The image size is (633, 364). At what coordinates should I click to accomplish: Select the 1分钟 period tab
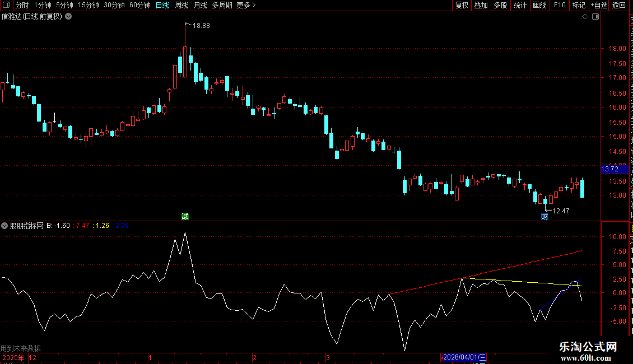[43, 5]
